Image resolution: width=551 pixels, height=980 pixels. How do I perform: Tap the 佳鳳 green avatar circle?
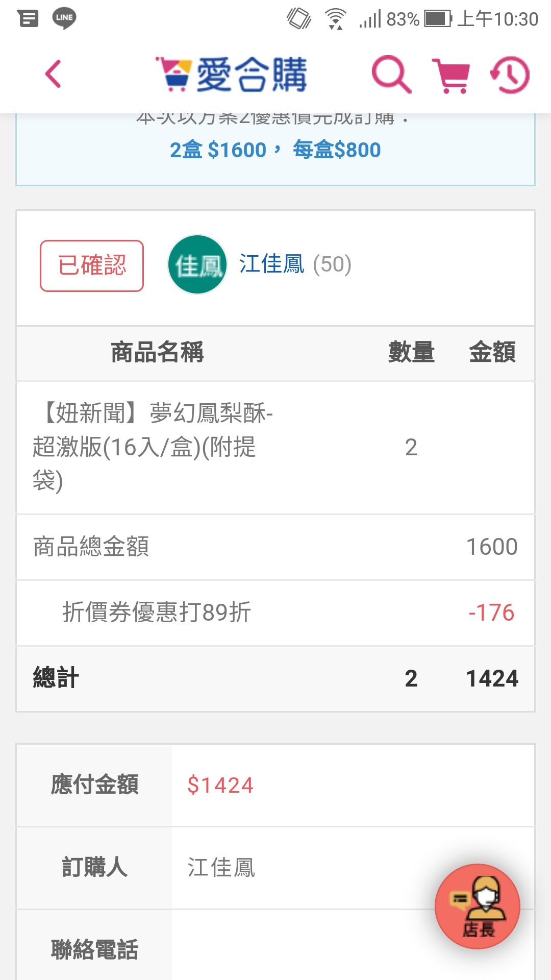click(x=197, y=264)
